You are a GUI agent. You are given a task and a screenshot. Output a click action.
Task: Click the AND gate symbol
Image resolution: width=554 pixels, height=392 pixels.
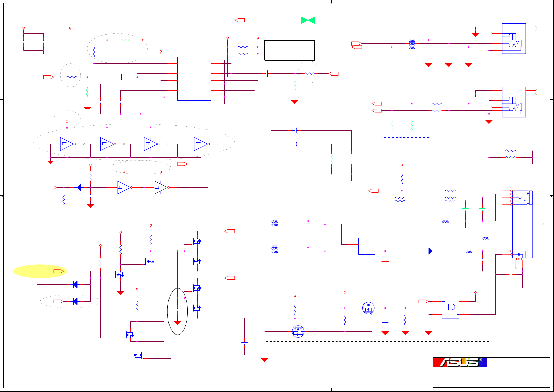tap(450, 308)
